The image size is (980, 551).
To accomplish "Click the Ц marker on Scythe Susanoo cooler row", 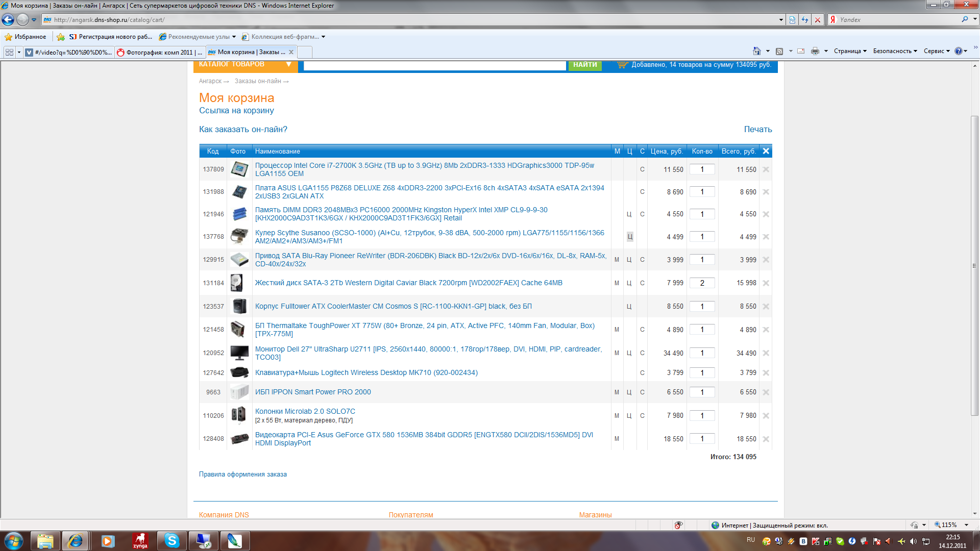I will (629, 237).
